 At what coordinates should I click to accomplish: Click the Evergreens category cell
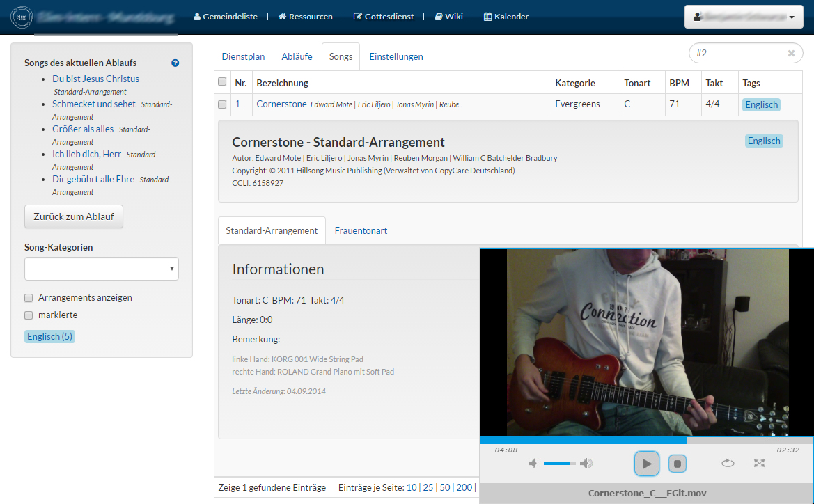(577, 104)
